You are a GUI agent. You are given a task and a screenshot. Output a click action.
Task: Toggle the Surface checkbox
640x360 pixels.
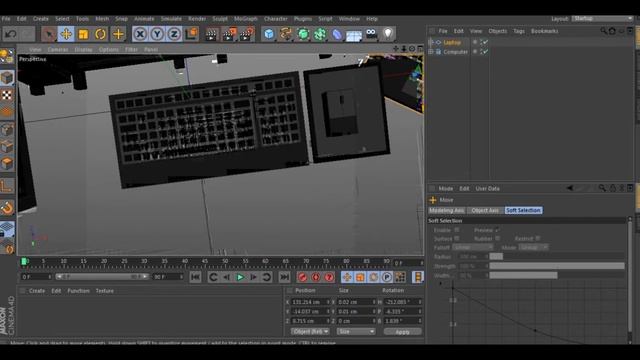(x=457, y=238)
